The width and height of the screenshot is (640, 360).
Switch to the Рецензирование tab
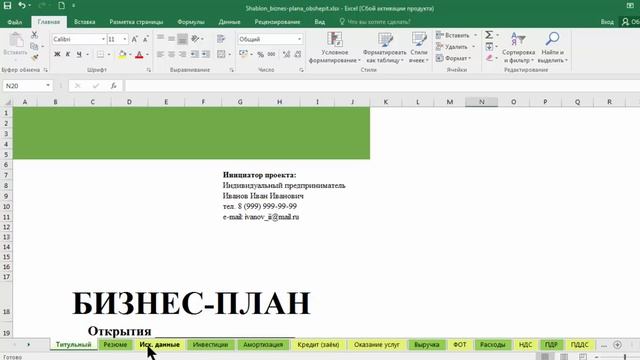[x=277, y=22]
